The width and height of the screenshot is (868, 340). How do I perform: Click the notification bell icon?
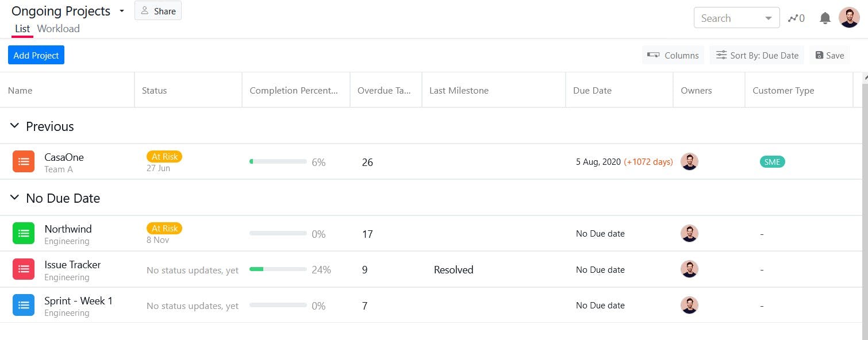825,18
